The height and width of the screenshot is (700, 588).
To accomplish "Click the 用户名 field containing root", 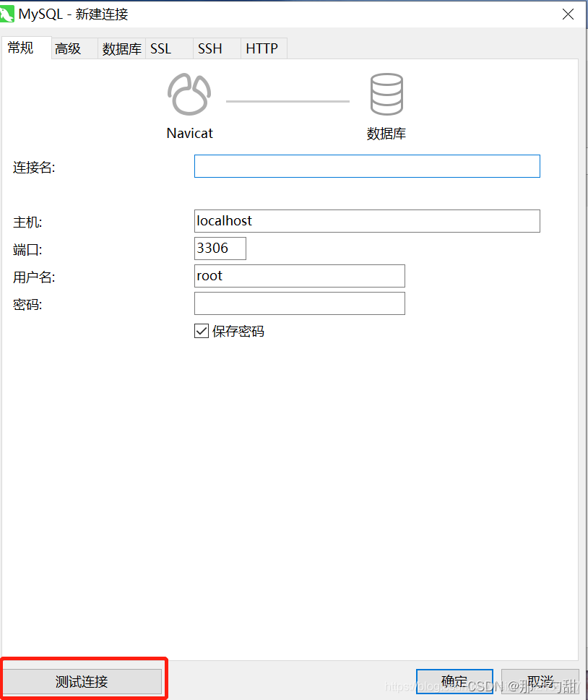I will coord(300,276).
